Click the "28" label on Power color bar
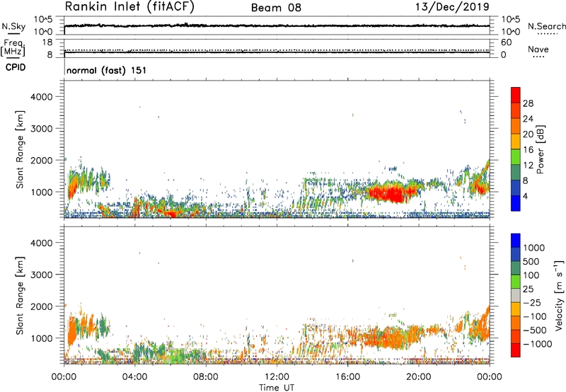Image resolution: width=566 pixels, height=392 pixels. (x=528, y=103)
